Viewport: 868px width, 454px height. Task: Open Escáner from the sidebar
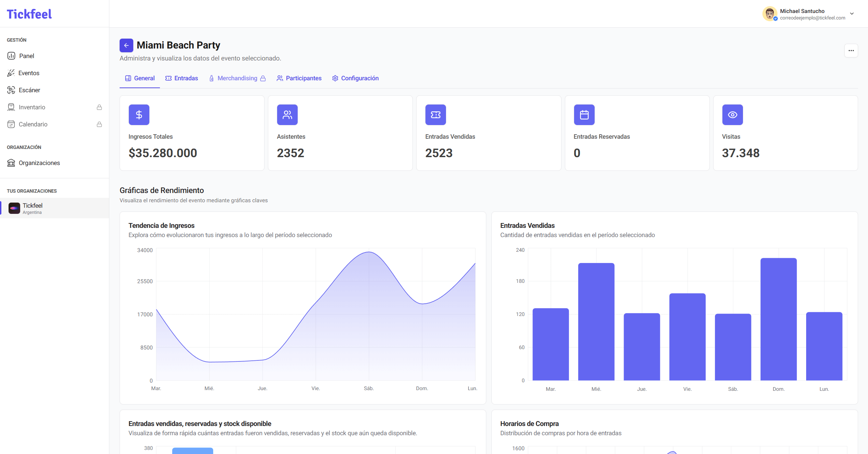click(29, 90)
